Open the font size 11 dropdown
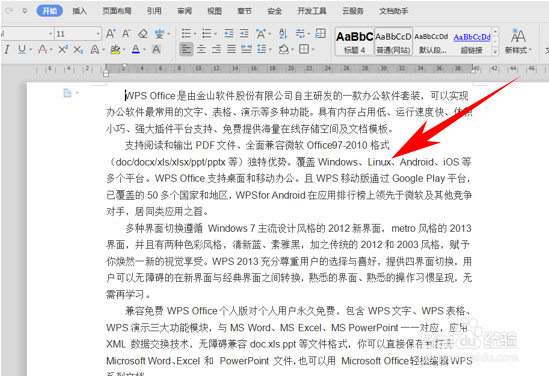549x376 pixels. (98, 34)
